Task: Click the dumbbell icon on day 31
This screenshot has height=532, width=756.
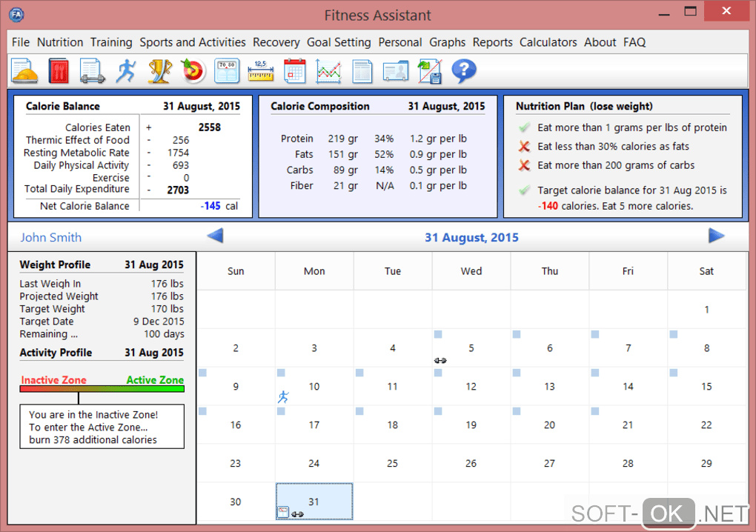Action: (297, 514)
